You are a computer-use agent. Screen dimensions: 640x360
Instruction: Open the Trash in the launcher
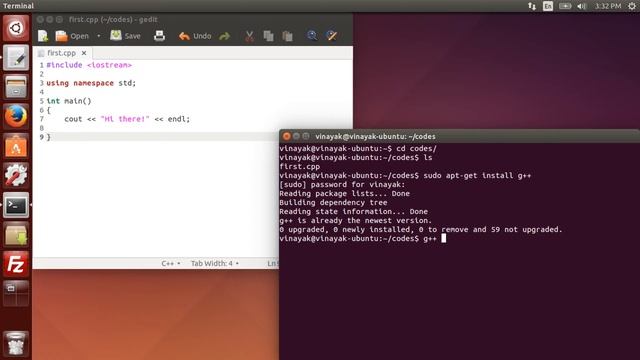pos(16,343)
